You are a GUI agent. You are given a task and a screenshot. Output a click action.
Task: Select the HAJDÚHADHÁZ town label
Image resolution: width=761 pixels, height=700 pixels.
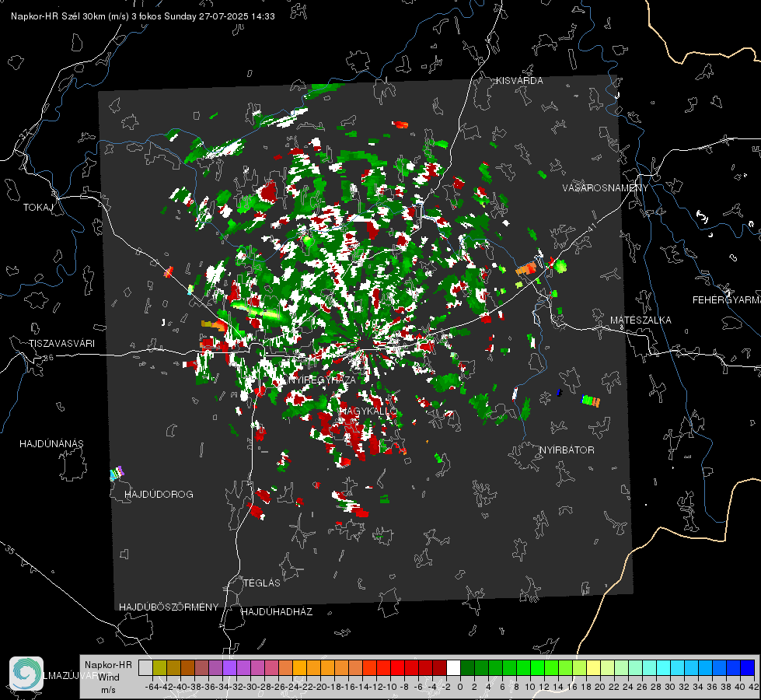277,612
